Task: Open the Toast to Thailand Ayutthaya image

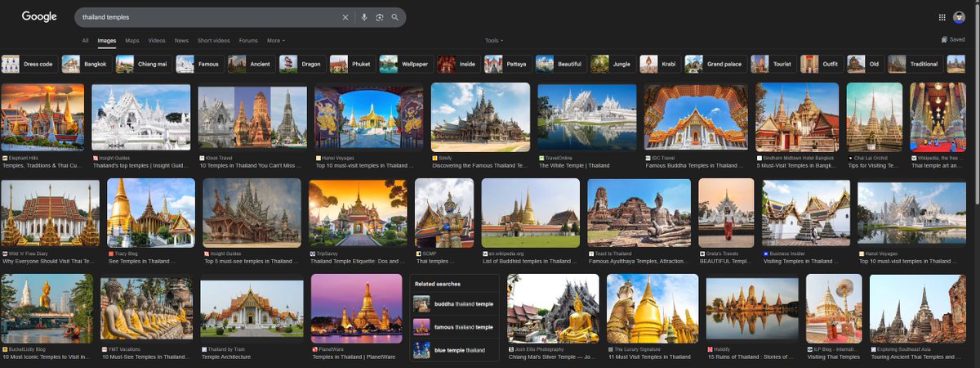Action: [639, 213]
